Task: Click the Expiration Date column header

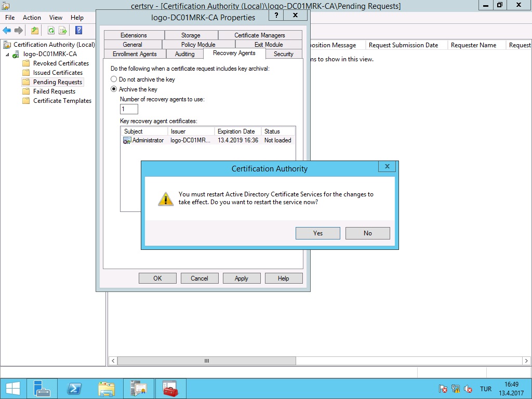Action: click(x=238, y=131)
